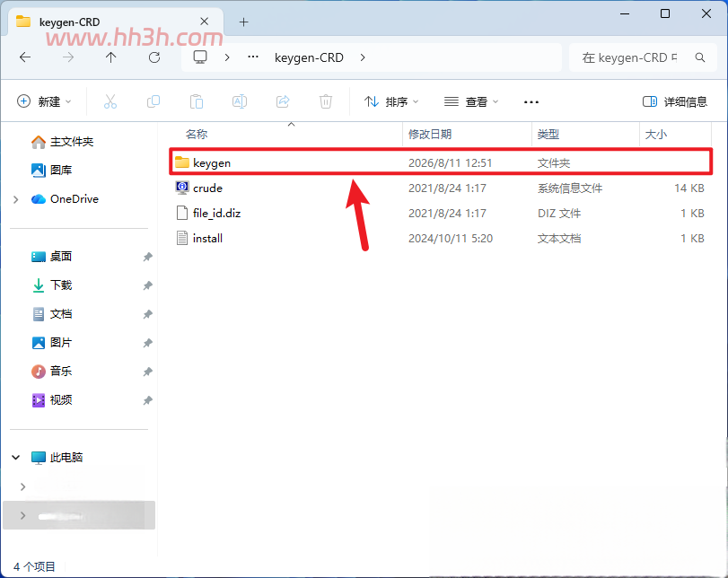Refresh the current folder view
The width and height of the screenshot is (728, 578).
pos(154,57)
